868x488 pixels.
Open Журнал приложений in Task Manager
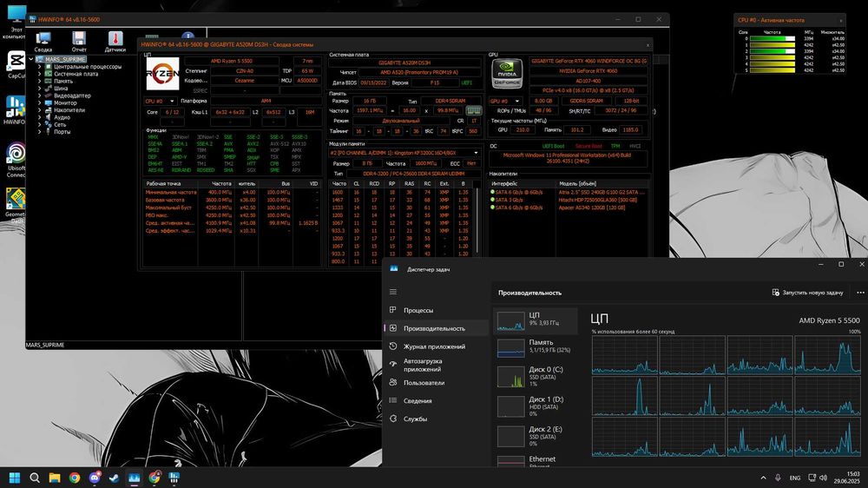[437, 346]
